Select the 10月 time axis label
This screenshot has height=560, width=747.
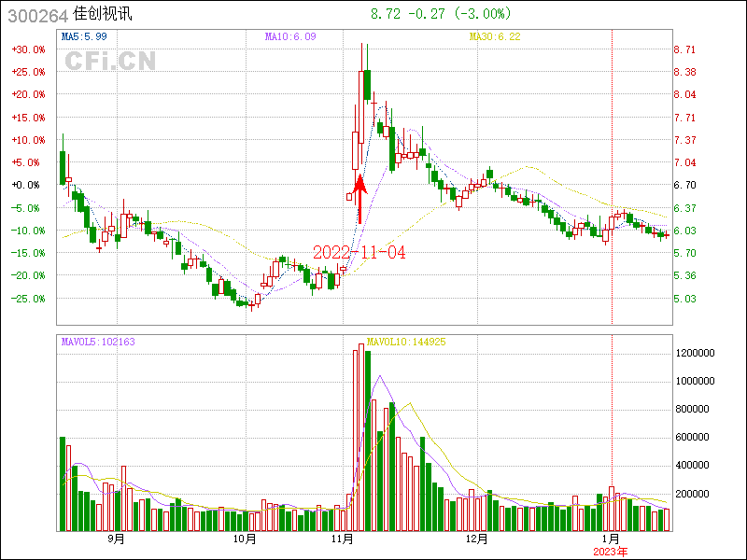tap(245, 539)
